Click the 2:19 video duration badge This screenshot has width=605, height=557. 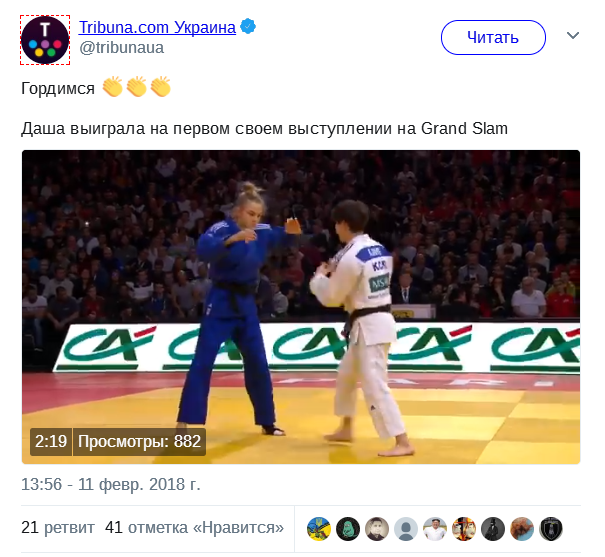point(51,442)
